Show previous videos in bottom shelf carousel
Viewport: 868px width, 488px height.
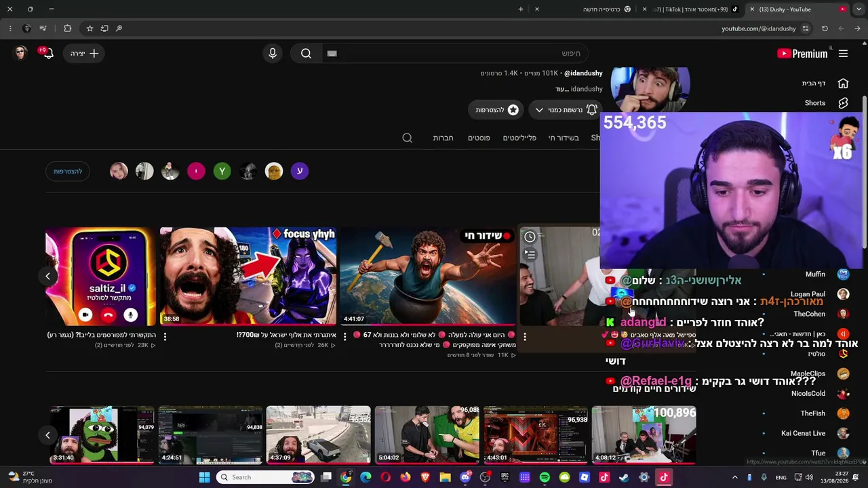point(47,434)
